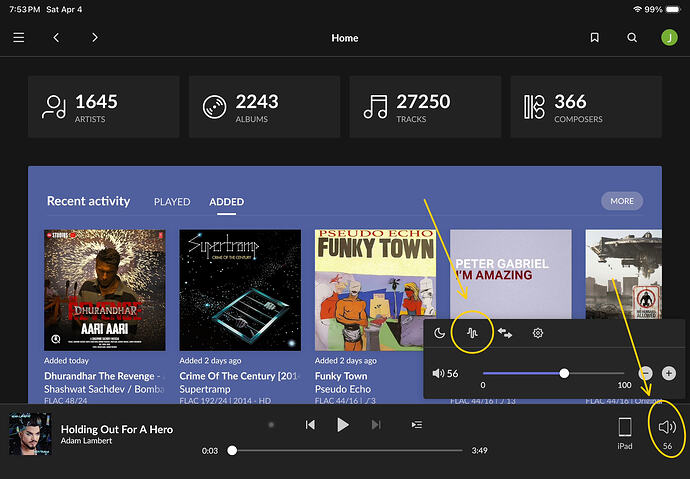Open the iPad zone picker
This screenshot has height=479, width=690.
pyautogui.click(x=625, y=433)
